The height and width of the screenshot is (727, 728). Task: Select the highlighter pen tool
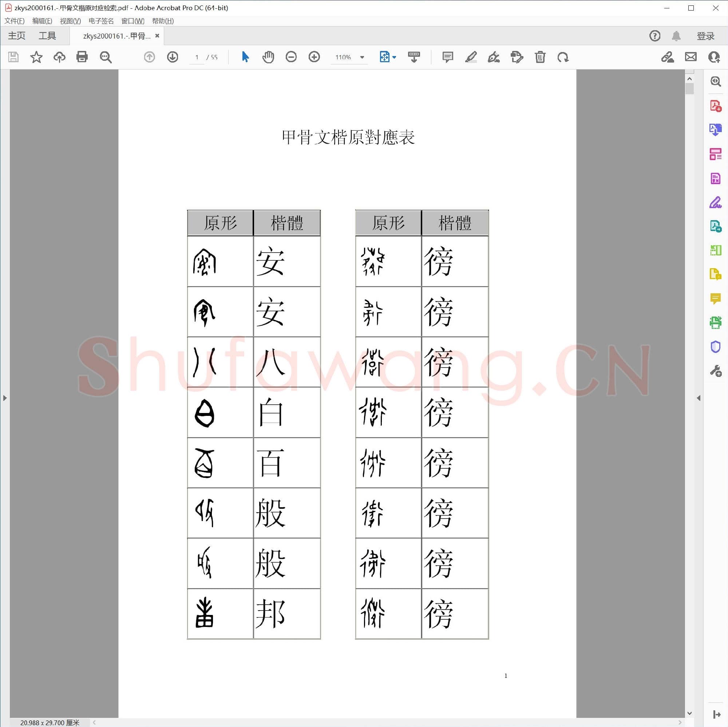point(471,57)
